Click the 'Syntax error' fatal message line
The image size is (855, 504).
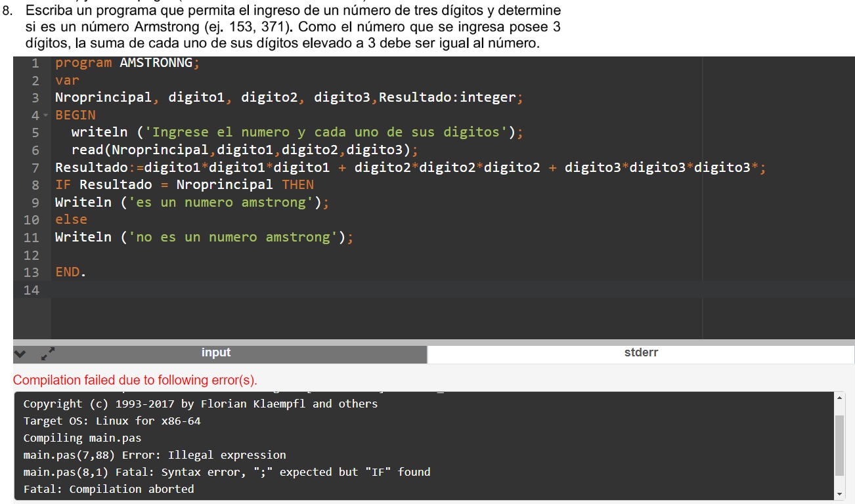[227, 472]
